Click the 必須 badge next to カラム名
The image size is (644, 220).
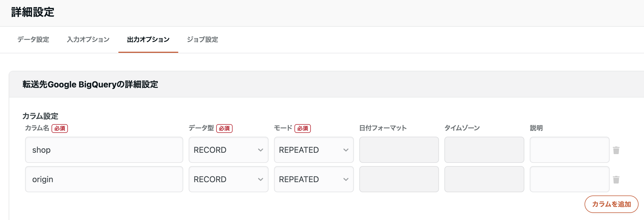[x=59, y=128]
